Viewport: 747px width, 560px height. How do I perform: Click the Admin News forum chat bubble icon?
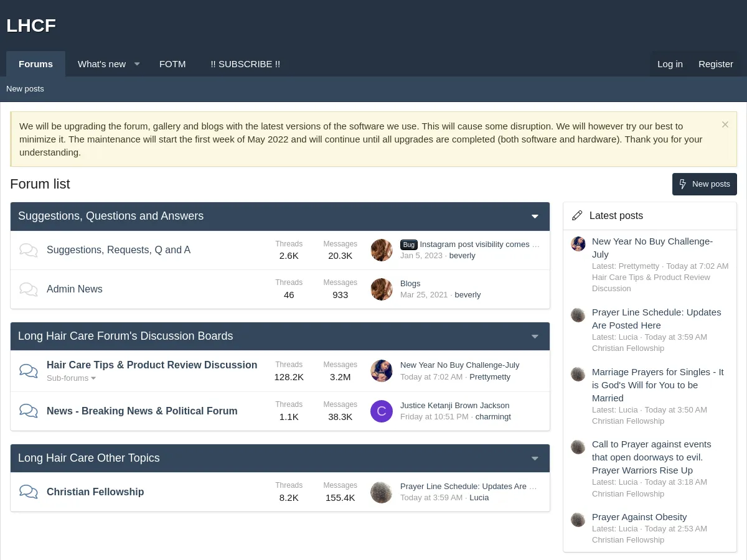29,289
